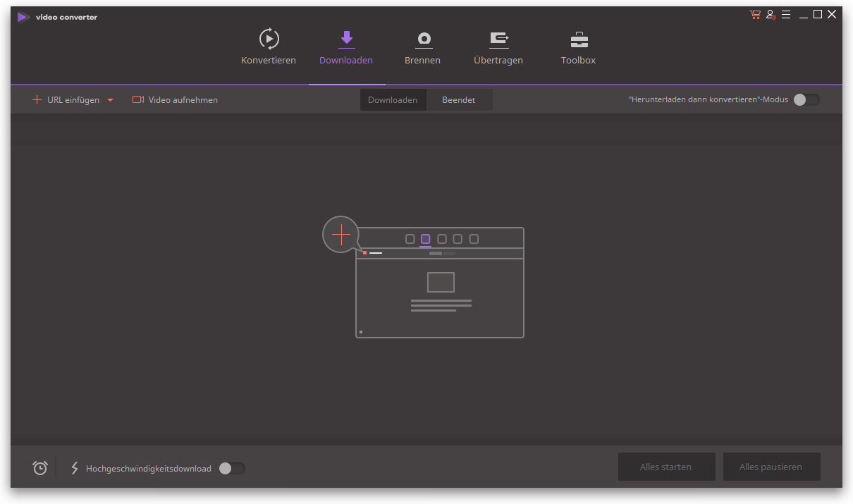The image size is (853, 504).
Task: Click the lightning bolt speed icon
Action: tap(75, 468)
